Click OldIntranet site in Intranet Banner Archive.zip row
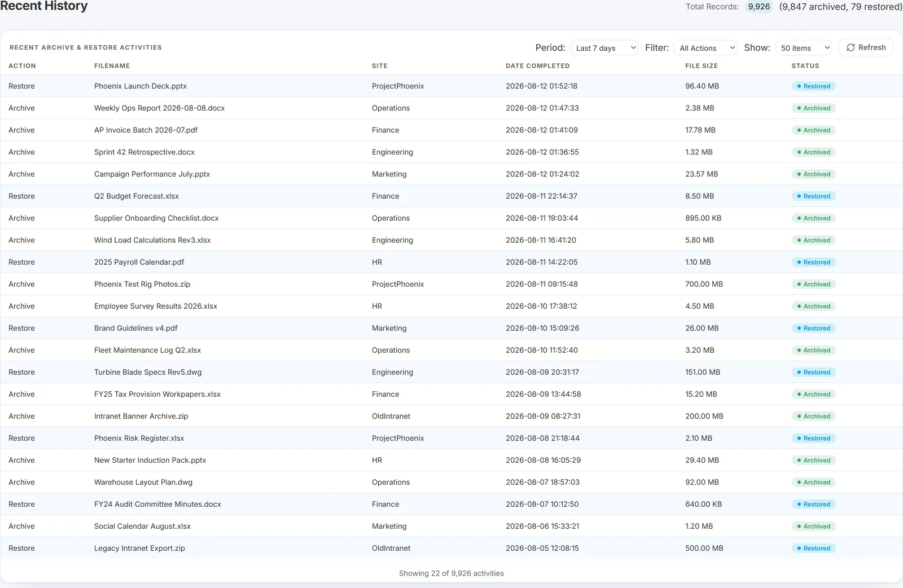This screenshot has width=903, height=588. coord(391,416)
